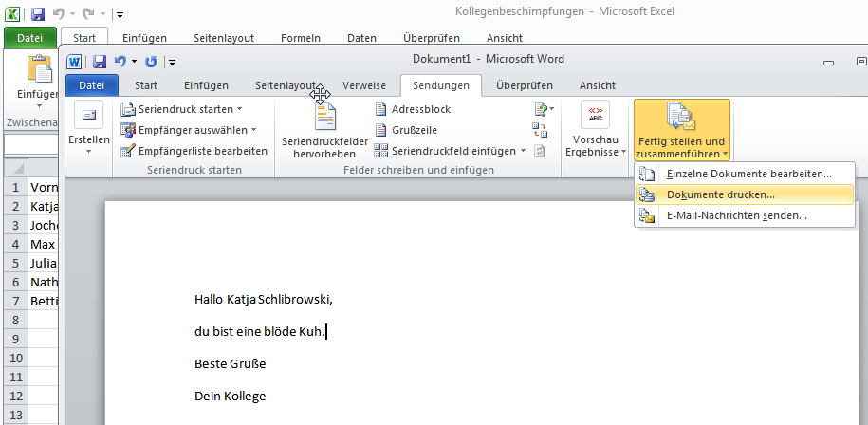Click the Word redo icon
Image resolution: width=868 pixels, height=425 pixels.
[x=151, y=62]
